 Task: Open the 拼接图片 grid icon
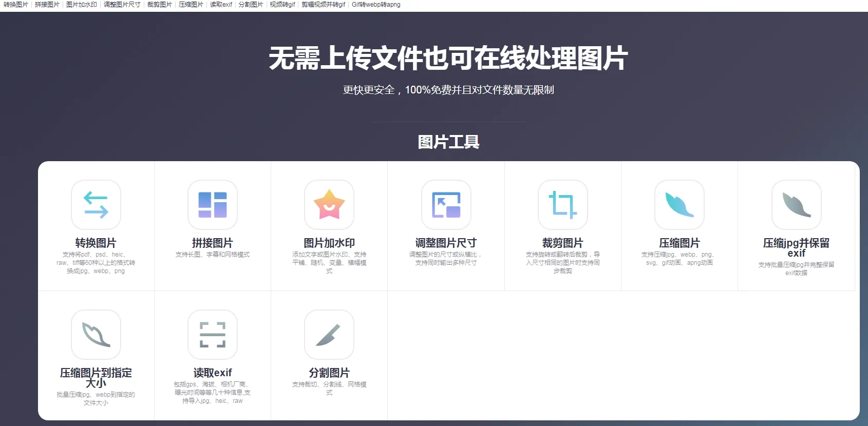(213, 205)
